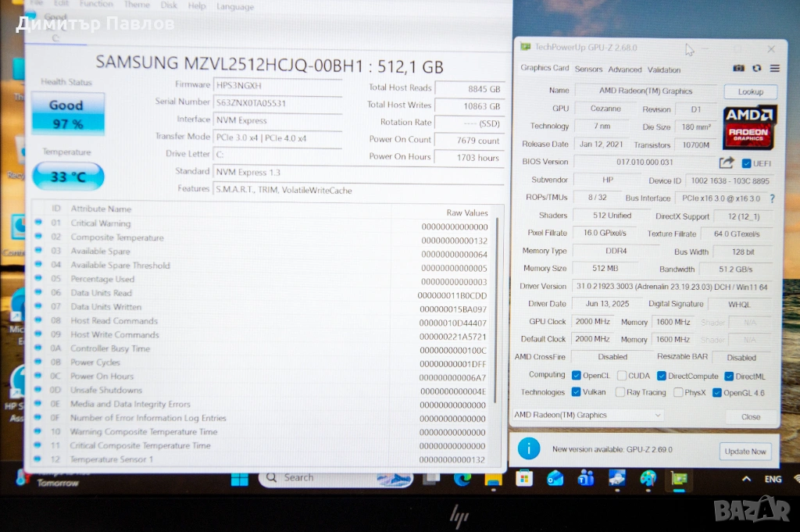
Task: Expand the AMD Radeon(TM) Graphics GPU dropdown
Action: tap(588, 416)
